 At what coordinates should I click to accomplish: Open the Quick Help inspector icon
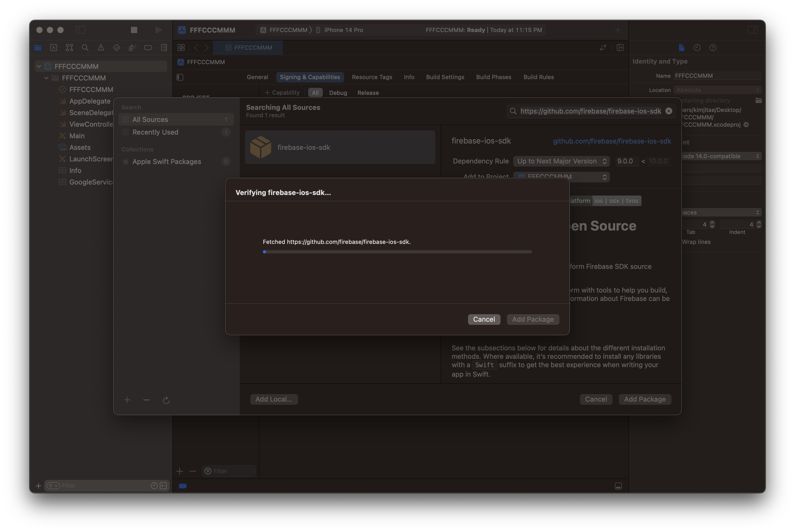(712, 48)
